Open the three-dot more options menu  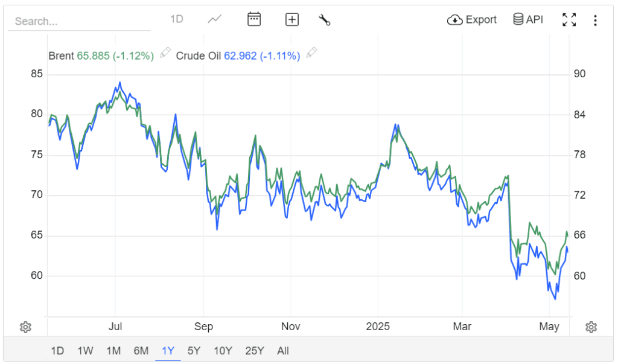[x=595, y=21]
